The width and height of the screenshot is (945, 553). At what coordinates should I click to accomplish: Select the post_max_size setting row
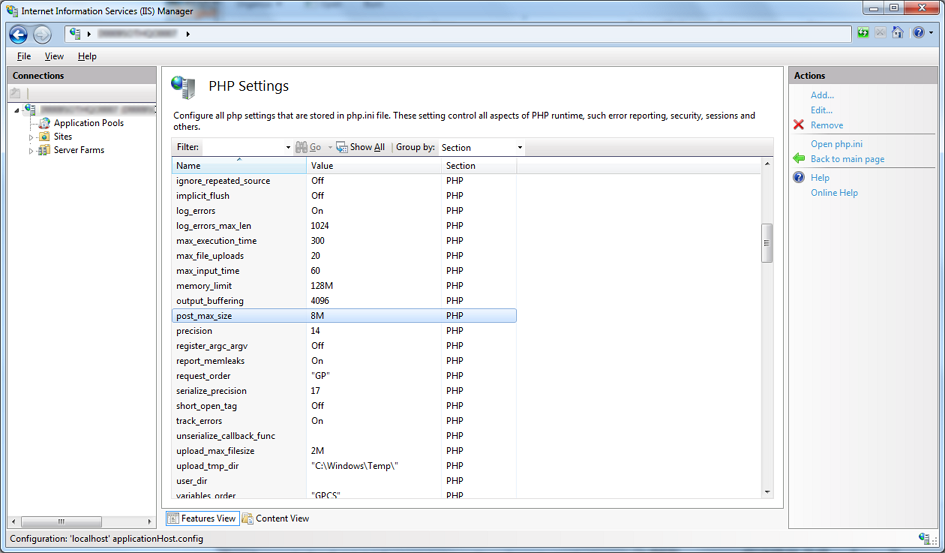click(344, 316)
